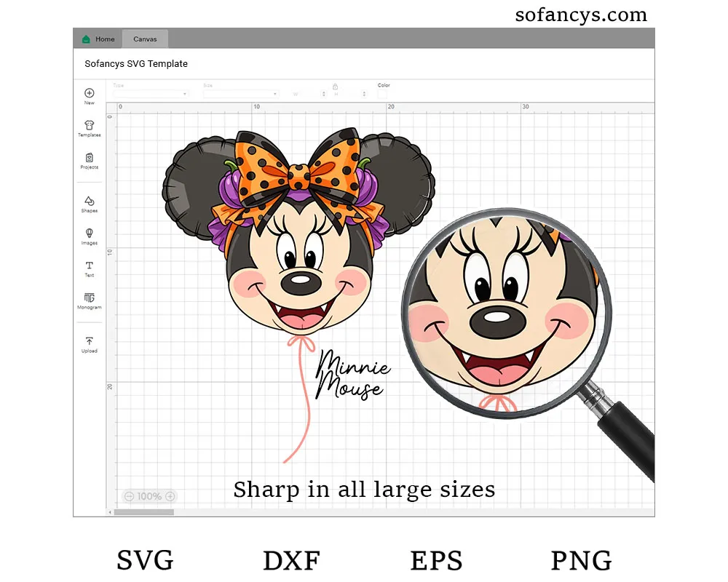
Task: Switch to the Home tab
Action: coord(98,39)
